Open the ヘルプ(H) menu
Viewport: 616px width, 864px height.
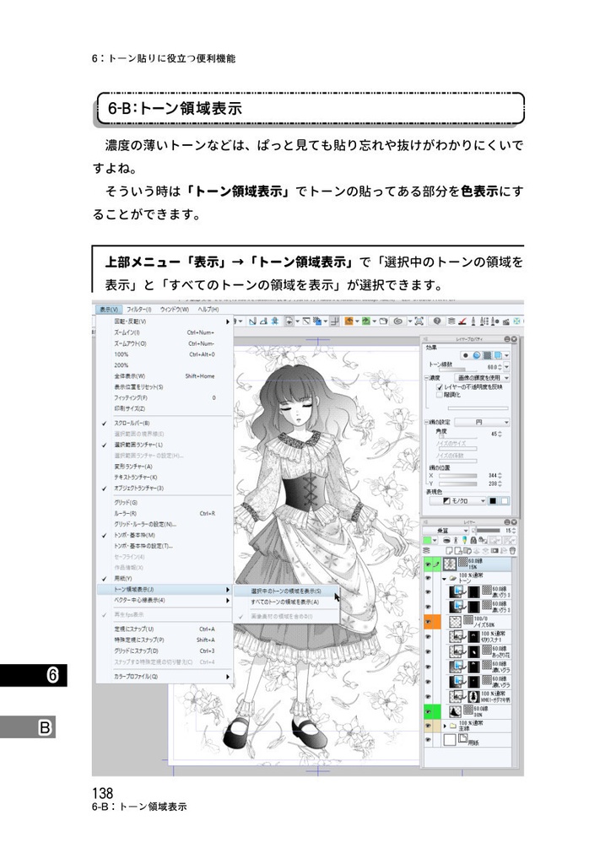(208, 310)
